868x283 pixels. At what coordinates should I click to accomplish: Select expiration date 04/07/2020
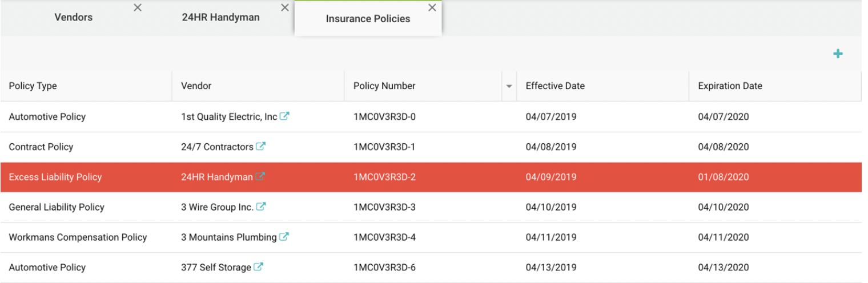click(x=724, y=116)
